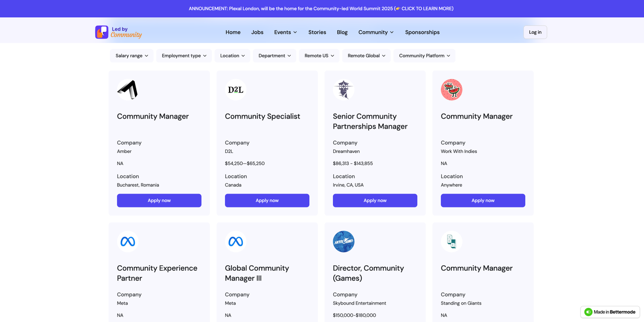This screenshot has width=644, height=322.
Task: Click the location Canada on D2L card
Action: click(233, 185)
